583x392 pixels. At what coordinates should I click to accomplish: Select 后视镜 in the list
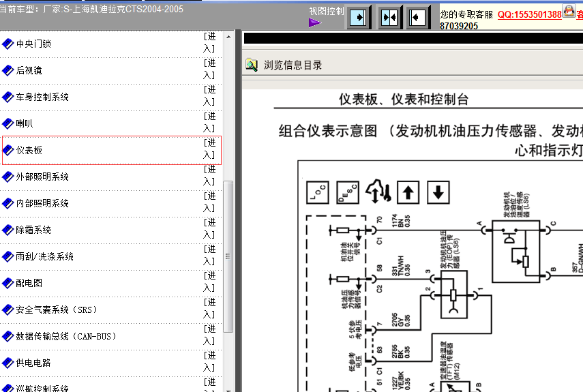pyautogui.click(x=29, y=70)
